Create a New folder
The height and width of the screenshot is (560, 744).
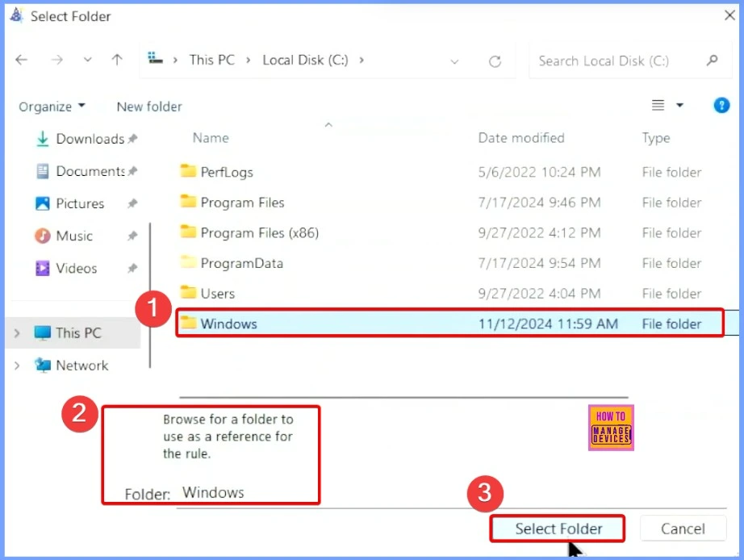tap(149, 107)
